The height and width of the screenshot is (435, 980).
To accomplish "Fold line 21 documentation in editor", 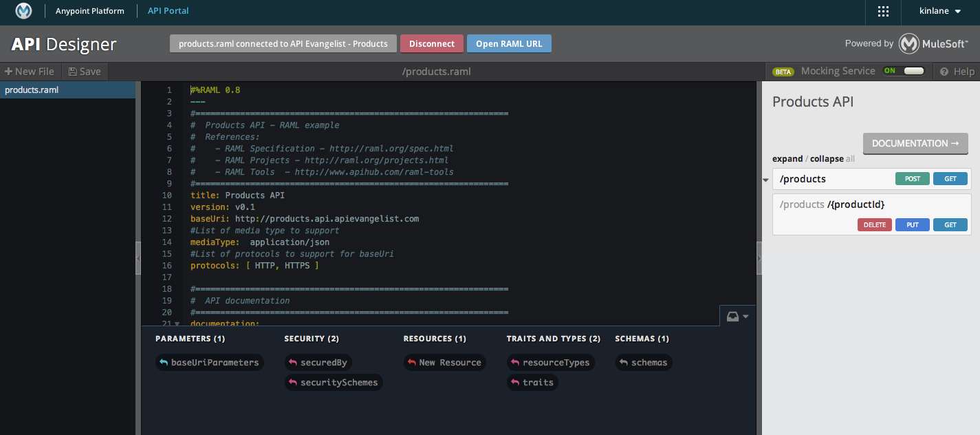I will pos(177,323).
